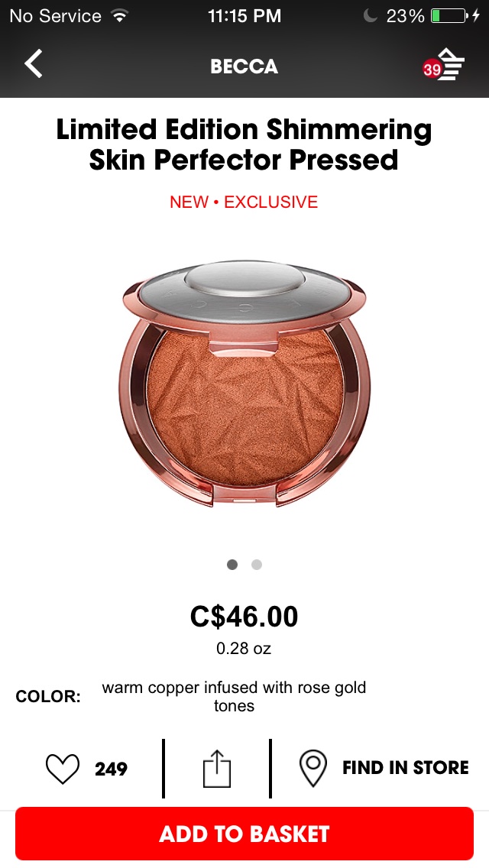Tap the C$46.00 price
The width and height of the screenshot is (489, 868).
point(244,617)
